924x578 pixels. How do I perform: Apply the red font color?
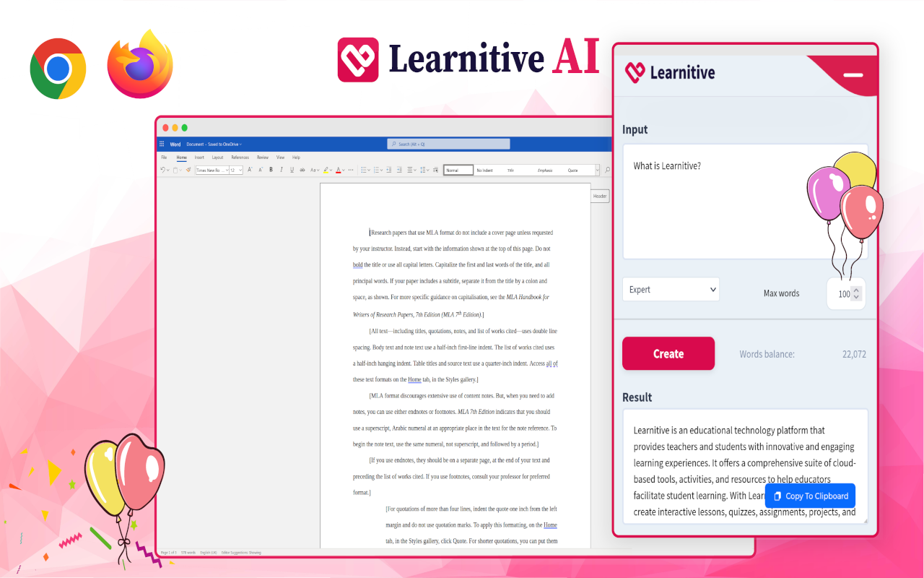click(339, 170)
